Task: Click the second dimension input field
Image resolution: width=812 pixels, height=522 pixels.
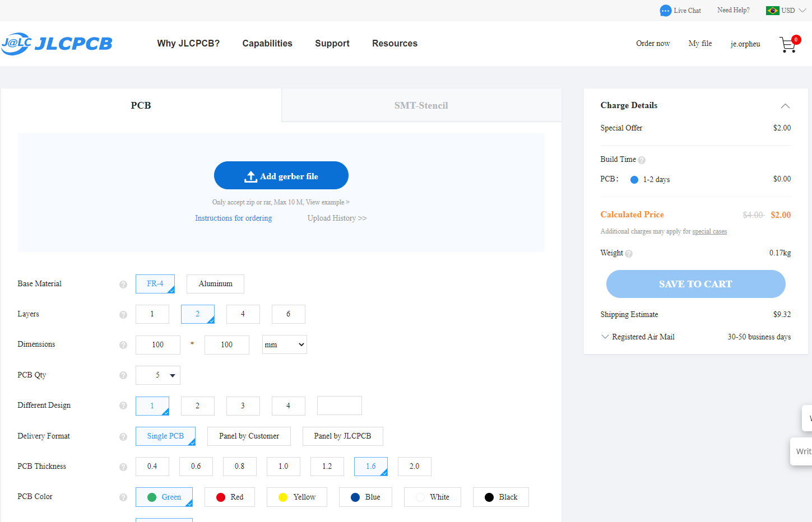Action: [227, 345]
